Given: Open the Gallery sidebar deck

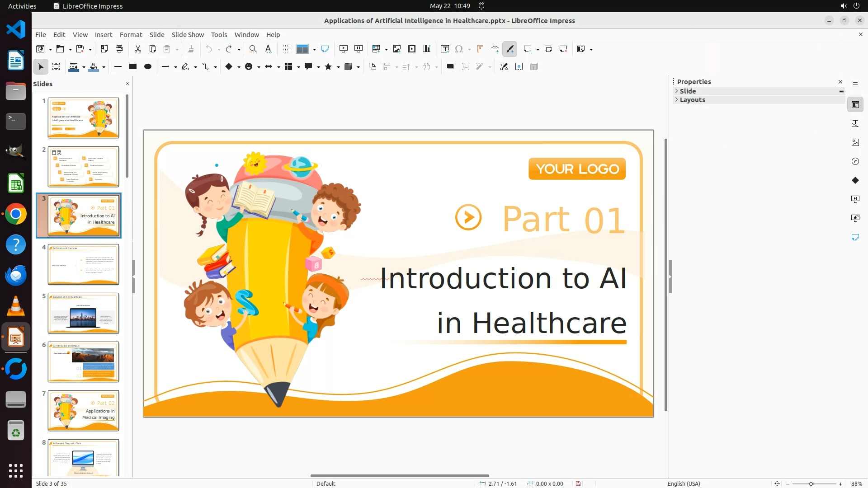Looking at the screenshot, I should coord(855,142).
